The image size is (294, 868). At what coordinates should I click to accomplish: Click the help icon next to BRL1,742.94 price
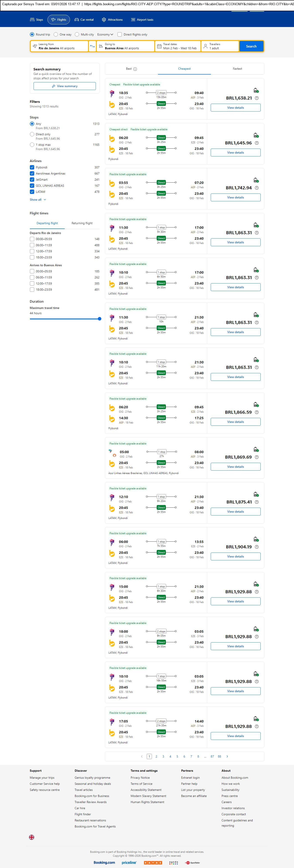[x=257, y=188]
